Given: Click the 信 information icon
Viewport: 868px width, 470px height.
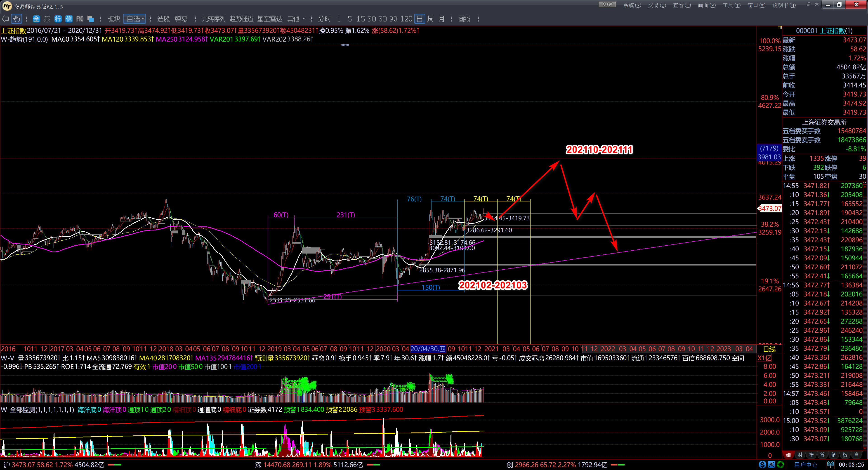Looking at the screenshot, I should 69,19.
